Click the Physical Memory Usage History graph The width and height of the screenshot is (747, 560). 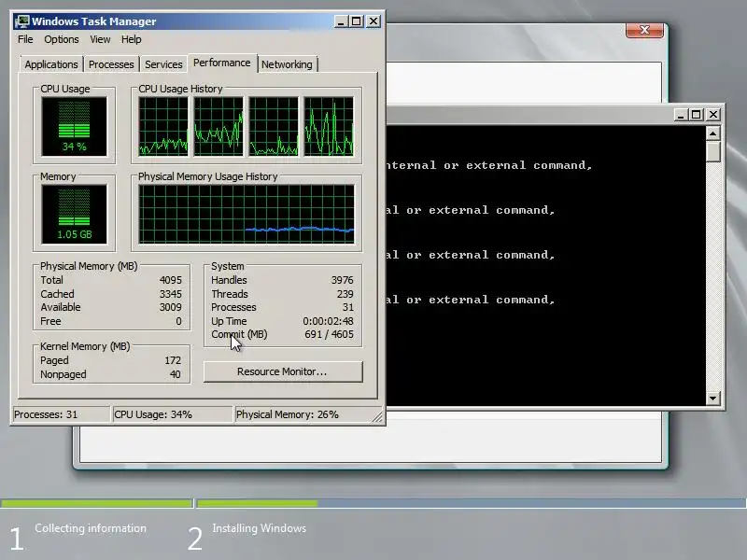(247, 215)
